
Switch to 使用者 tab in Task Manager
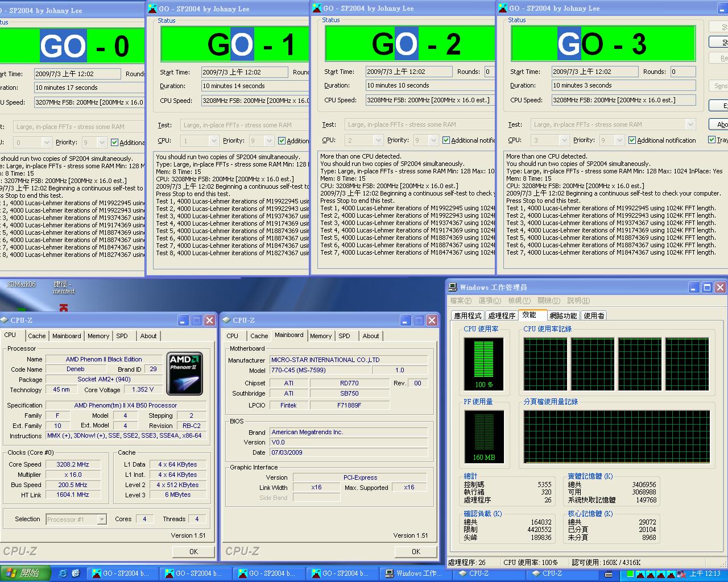point(594,315)
